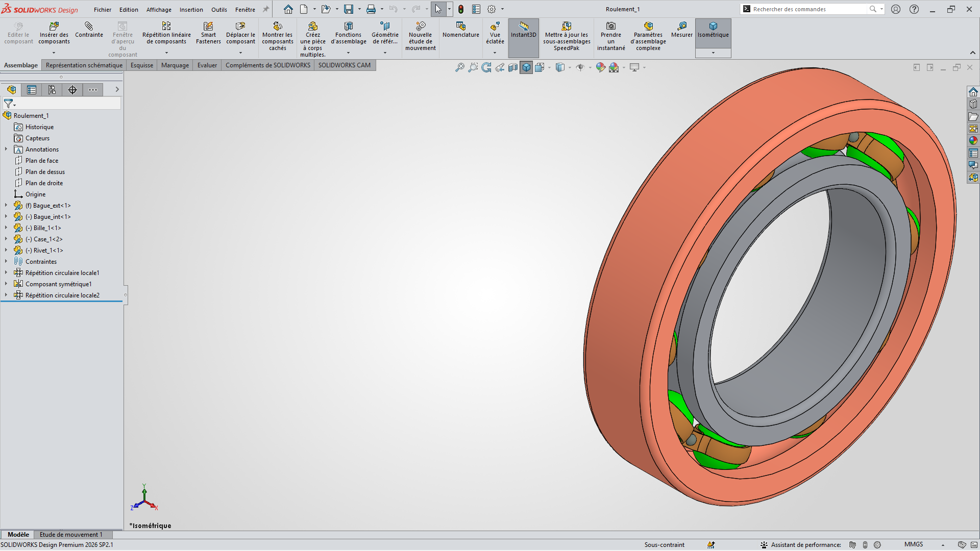Click the Save icon in title bar
Screen dimensions: 980x551
coord(349,9)
